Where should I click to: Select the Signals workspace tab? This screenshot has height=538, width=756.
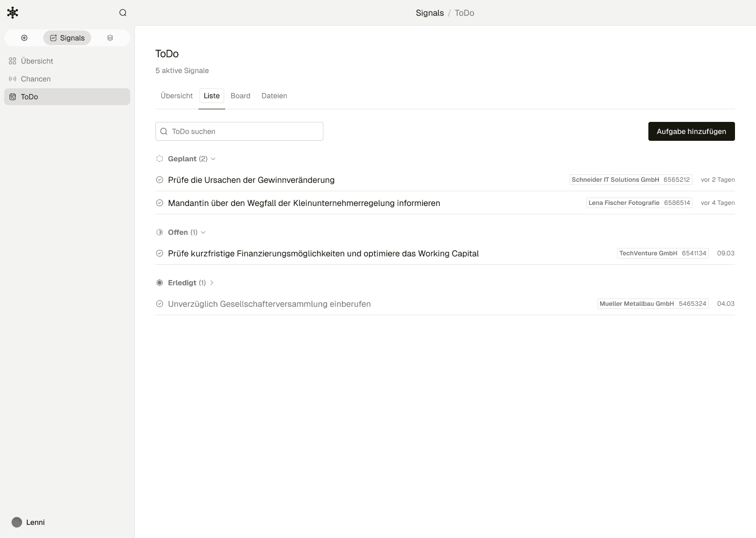pyautogui.click(x=67, y=38)
